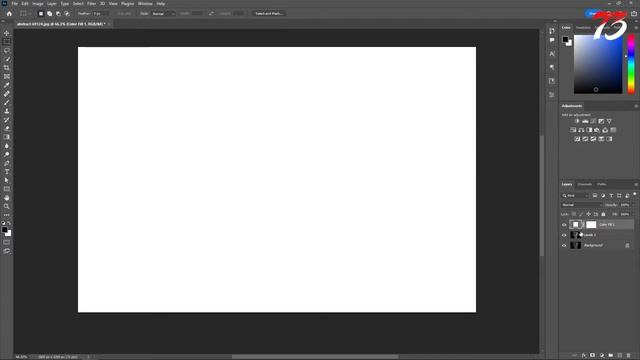Viewport: 640px width, 360px height.
Task: Open the Adjustments panel menu
Action: [636, 106]
